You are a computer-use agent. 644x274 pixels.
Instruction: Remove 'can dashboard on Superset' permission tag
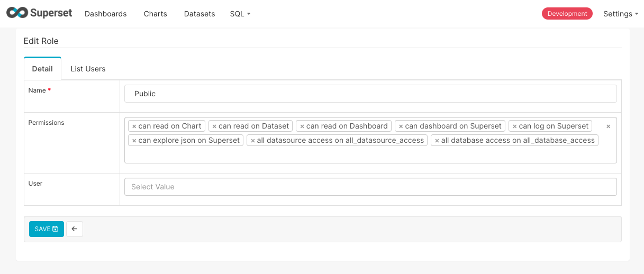pyautogui.click(x=401, y=126)
